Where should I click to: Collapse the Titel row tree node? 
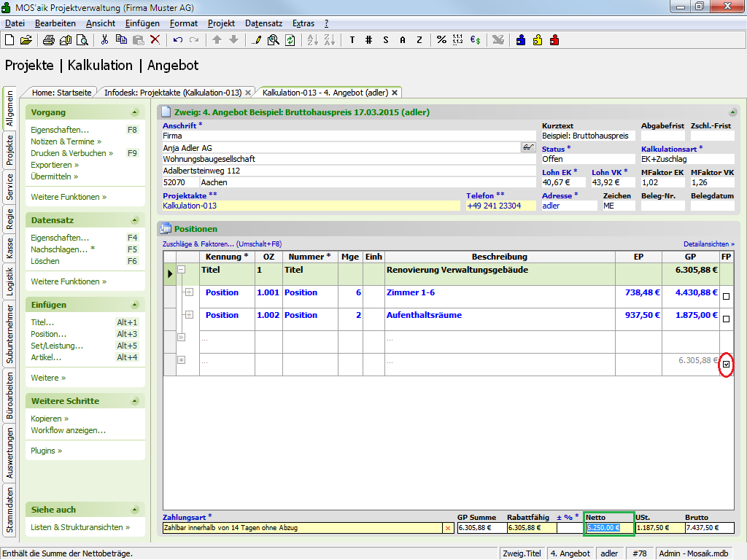coord(182,270)
